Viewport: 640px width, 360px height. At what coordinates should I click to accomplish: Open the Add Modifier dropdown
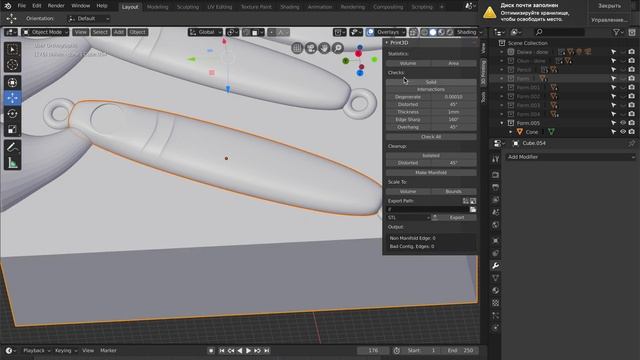tap(571, 157)
